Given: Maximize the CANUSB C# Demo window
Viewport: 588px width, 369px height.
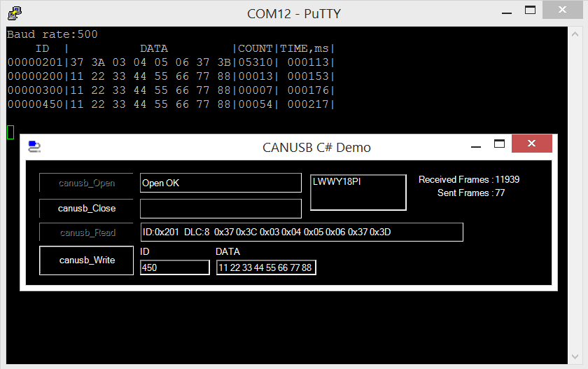Looking at the screenshot, I should (499, 144).
